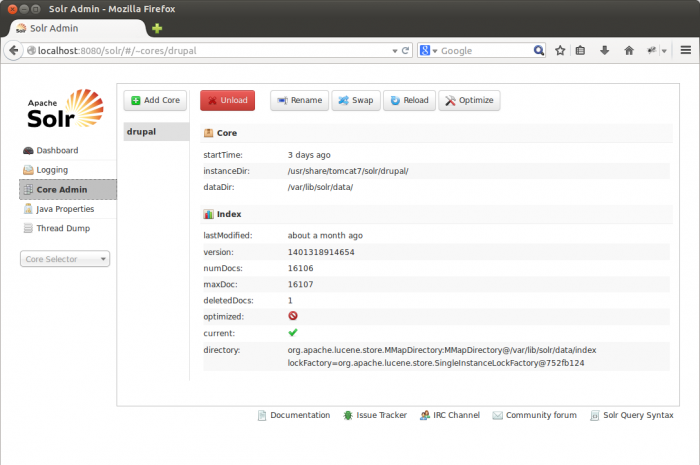
Task: Open the Documentation link
Action: point(300,415)
